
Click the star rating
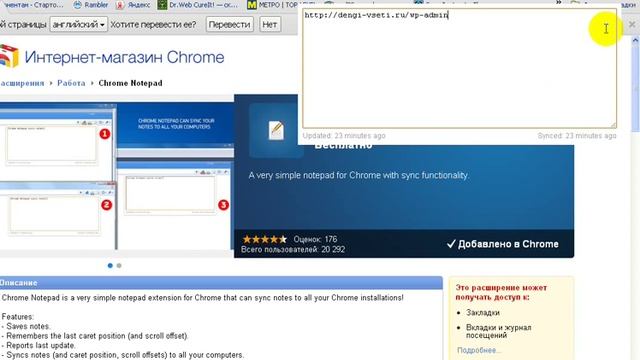click(x=264, y=239)
